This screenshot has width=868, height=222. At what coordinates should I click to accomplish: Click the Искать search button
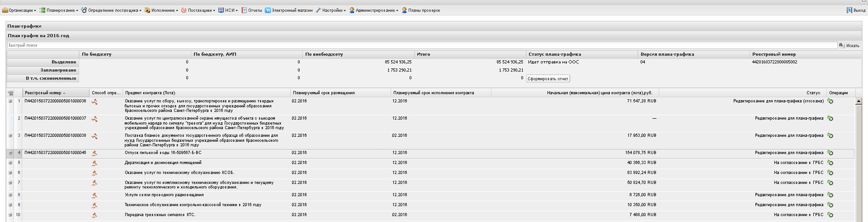(x=849, y=45)
